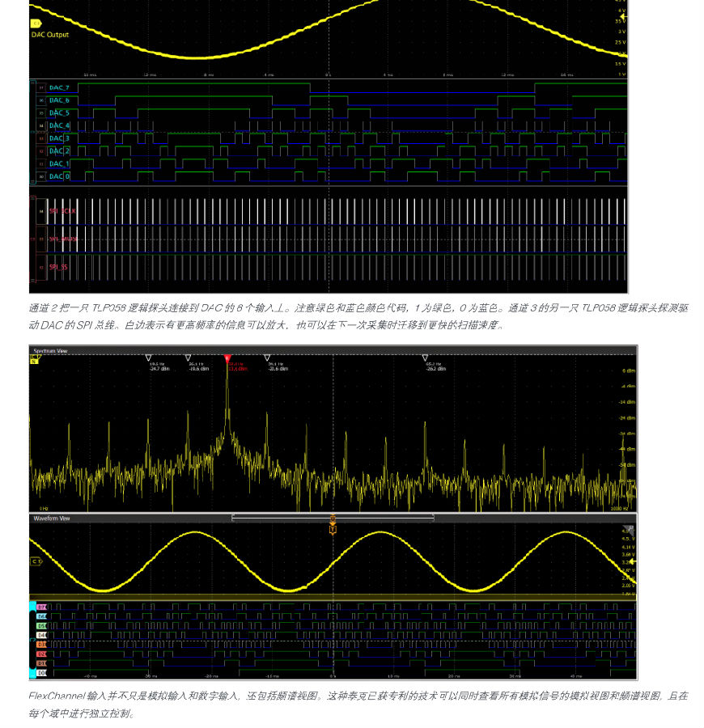Image resolution: width=704 pixels, height=728 pixels.
Task: Select the peak marker above -24.7 dBm
Action: click(x=149, y=358)
